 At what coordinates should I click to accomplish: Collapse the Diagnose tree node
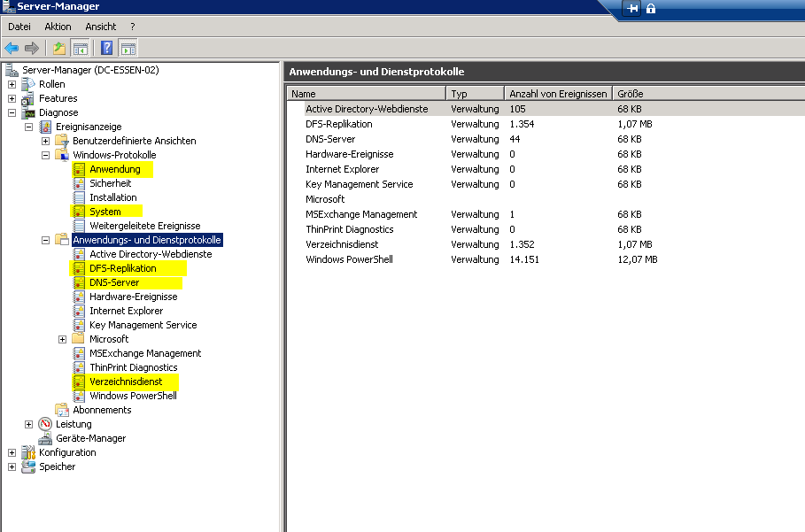click(12, 112)
